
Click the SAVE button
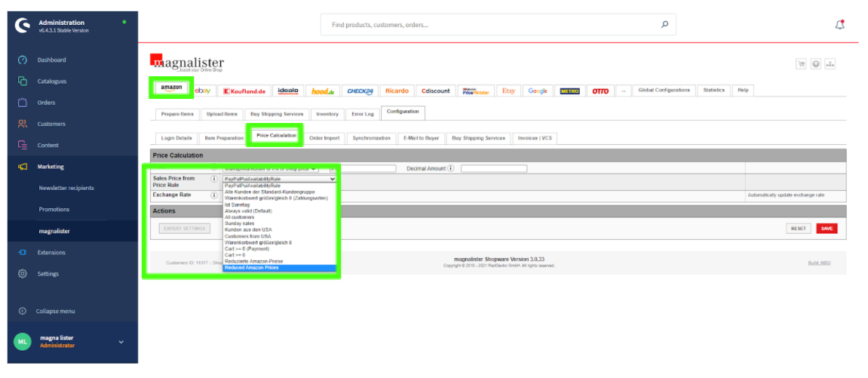827,229
